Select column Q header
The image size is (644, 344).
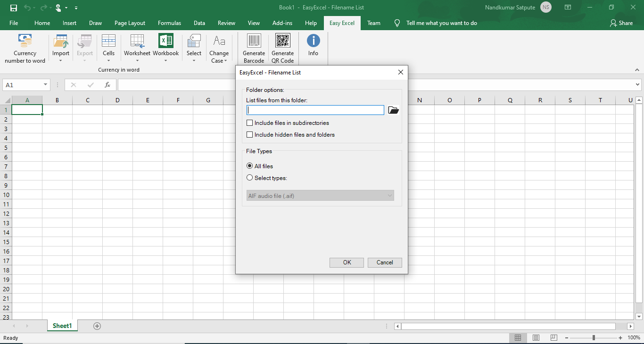coord(510,100)
